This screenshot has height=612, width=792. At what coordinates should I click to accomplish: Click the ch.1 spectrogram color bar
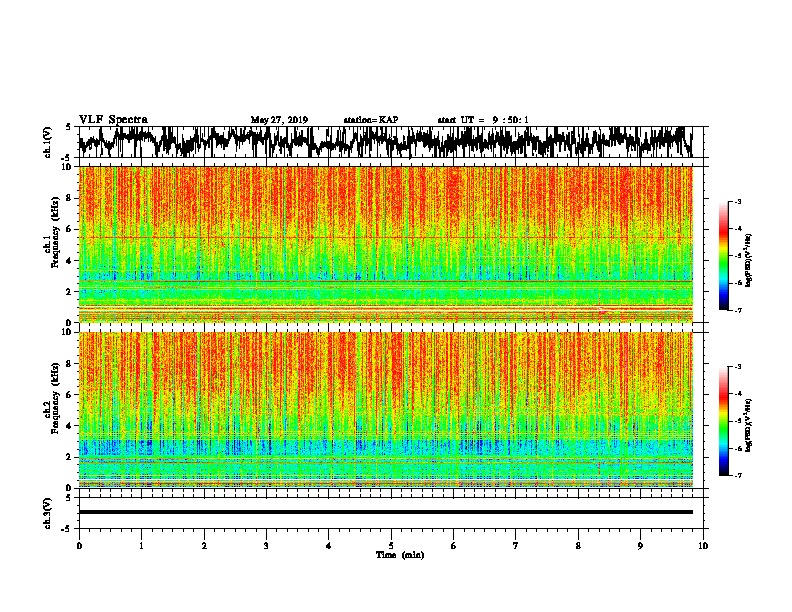pyautogui.click(x=723, y=256)
